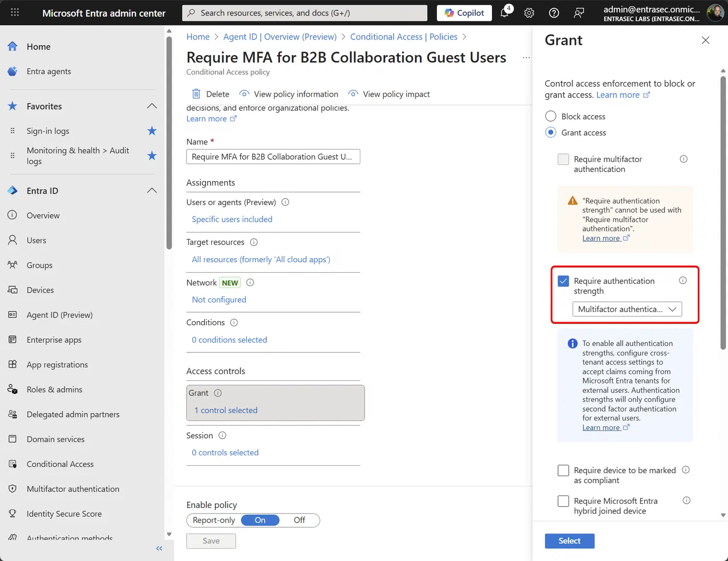The image size is (728, 561).
Task: Click the top search resources box
Action: (305, 13)
